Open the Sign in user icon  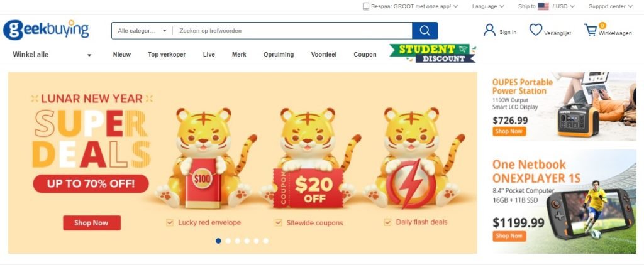(489, 30)
